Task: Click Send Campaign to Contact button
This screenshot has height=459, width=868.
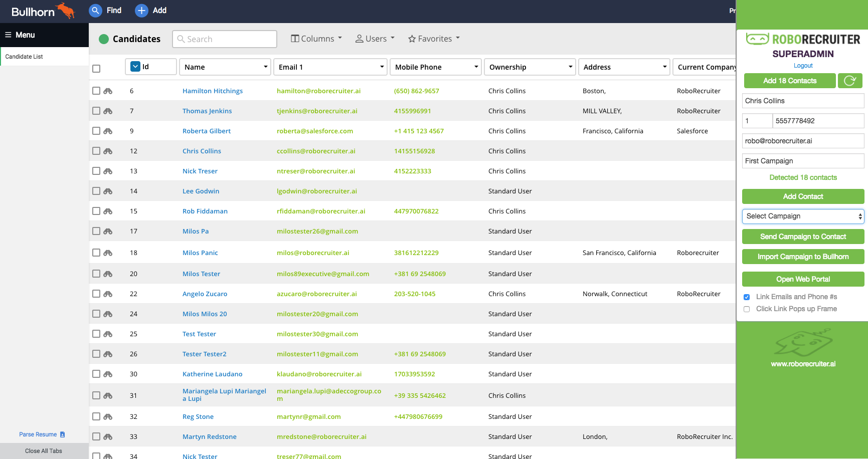Action: tap(803, 237)
